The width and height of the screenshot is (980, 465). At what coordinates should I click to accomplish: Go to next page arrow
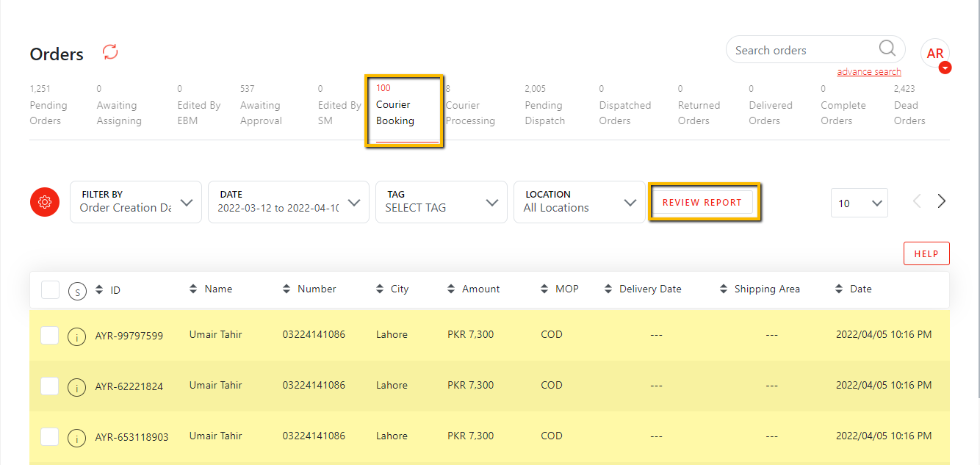(941, 201)
